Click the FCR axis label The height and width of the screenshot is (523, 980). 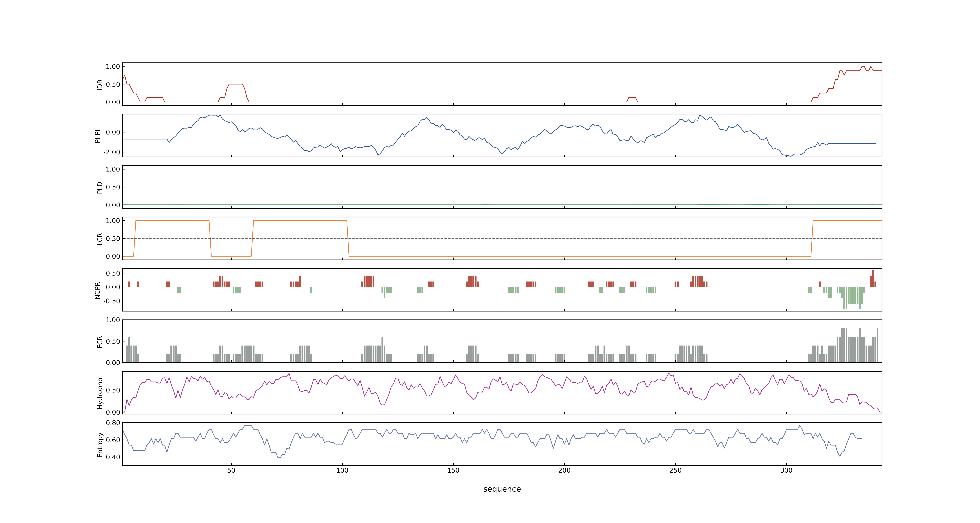click(100, 341)
